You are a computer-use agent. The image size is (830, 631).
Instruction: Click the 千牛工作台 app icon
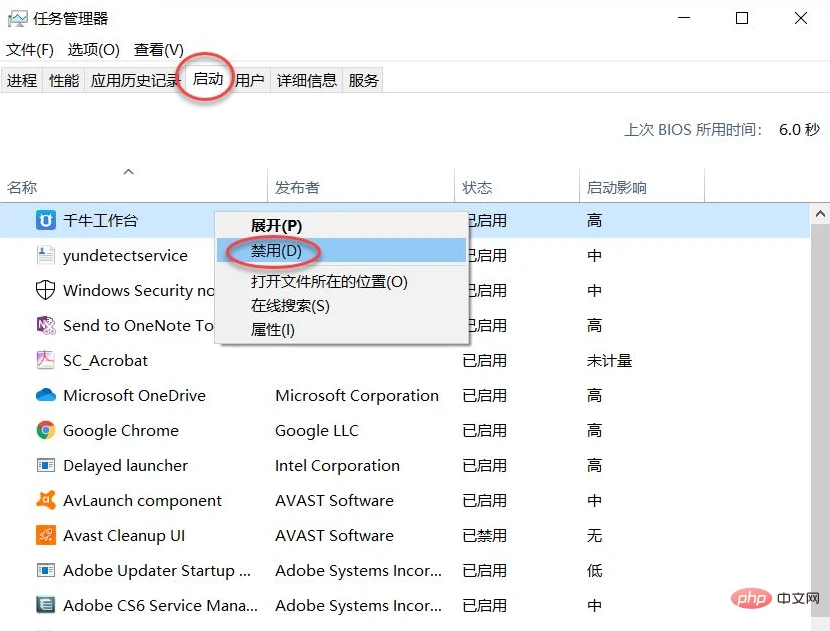46,220
